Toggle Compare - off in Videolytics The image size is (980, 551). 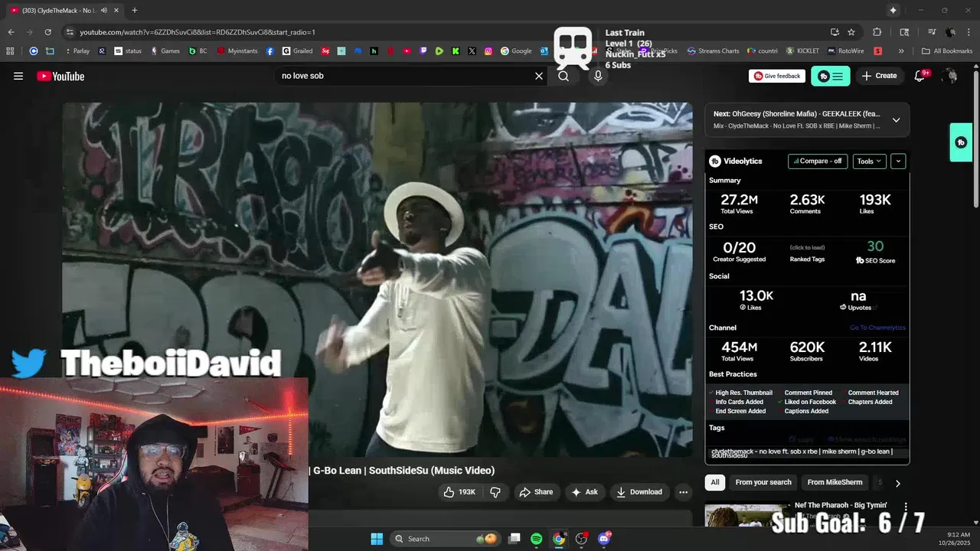pyautogui.click(x=818, y=161)
